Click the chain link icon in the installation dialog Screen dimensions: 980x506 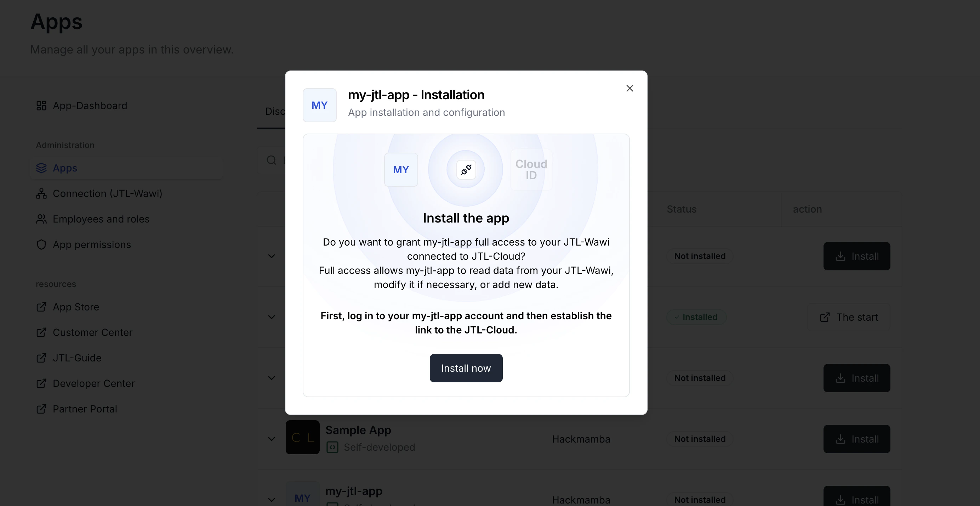coord(466,169)
